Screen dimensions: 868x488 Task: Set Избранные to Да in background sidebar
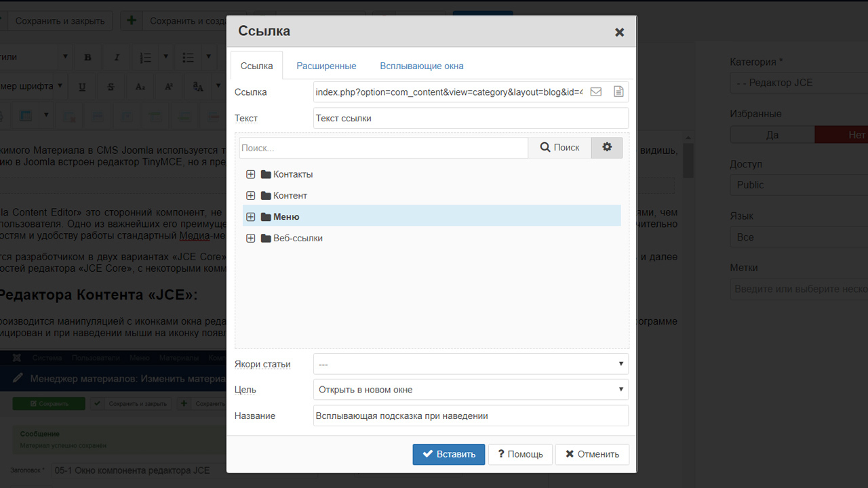772,135
